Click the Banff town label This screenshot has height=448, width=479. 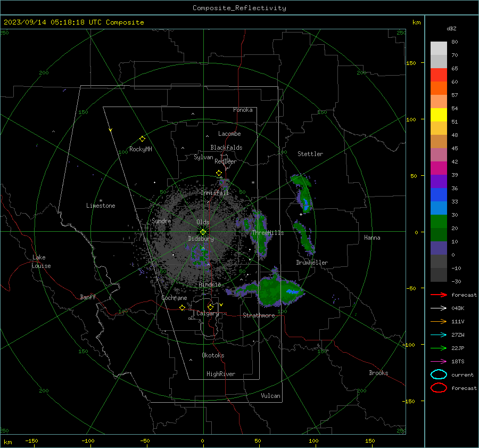coord(88,297)
